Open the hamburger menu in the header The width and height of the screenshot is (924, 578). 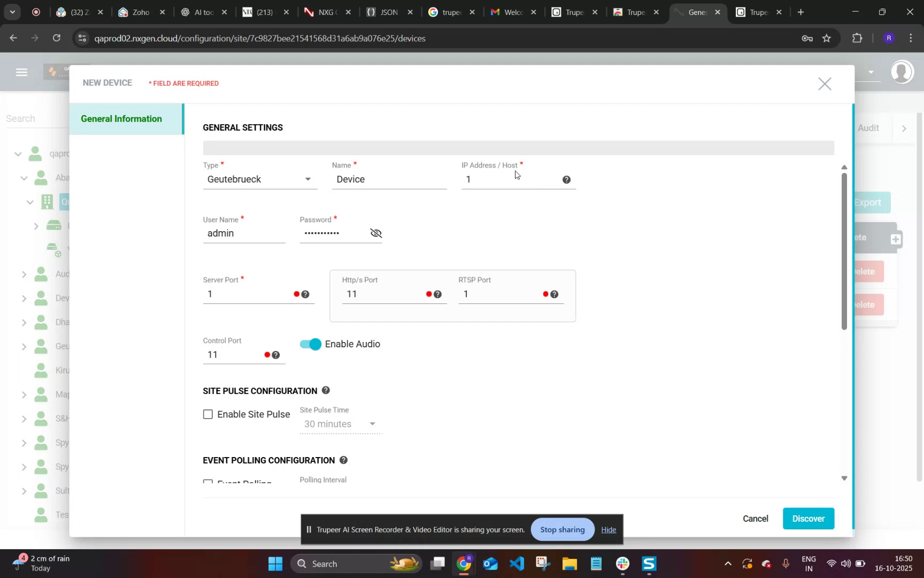[x=21, y=72]
